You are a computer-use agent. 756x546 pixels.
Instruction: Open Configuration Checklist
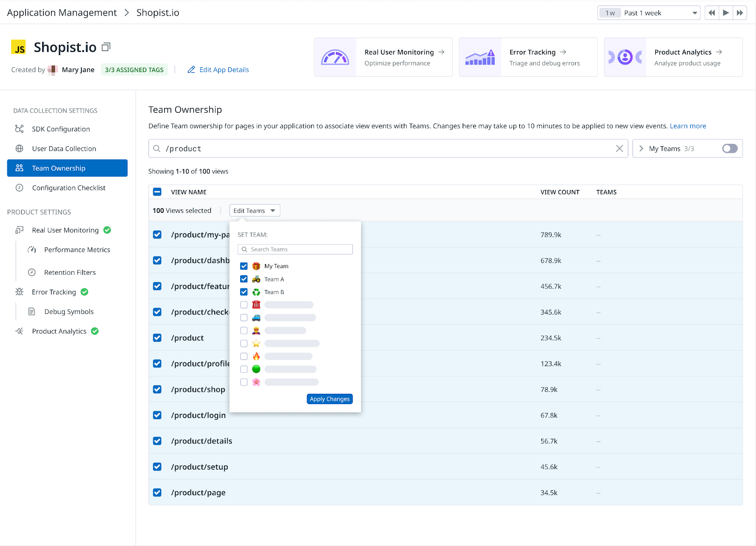[68, 188]
